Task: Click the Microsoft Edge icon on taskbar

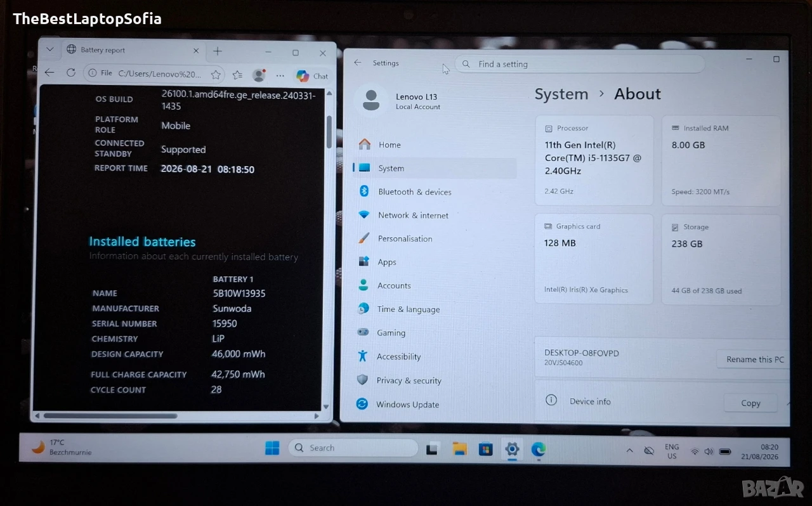Action: [x=539, y=450]
